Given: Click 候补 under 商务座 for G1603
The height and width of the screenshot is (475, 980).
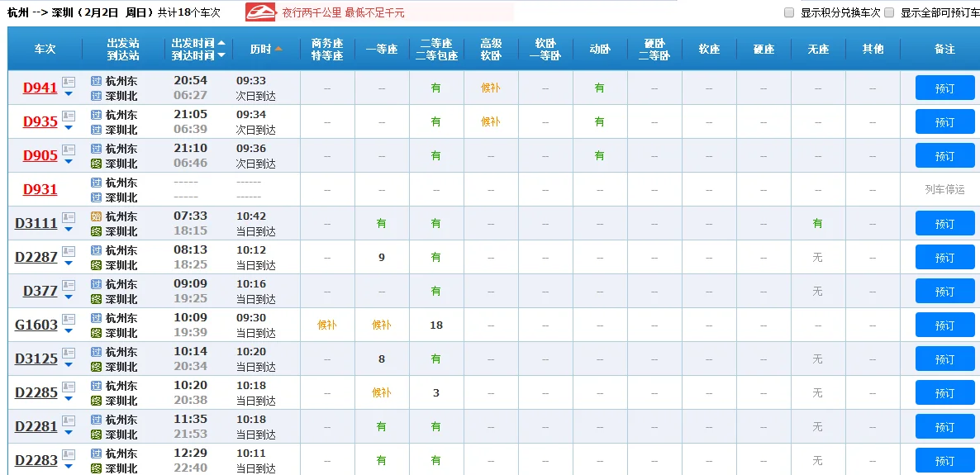Looking at the screenshot, I should click(x=327, y=325).
